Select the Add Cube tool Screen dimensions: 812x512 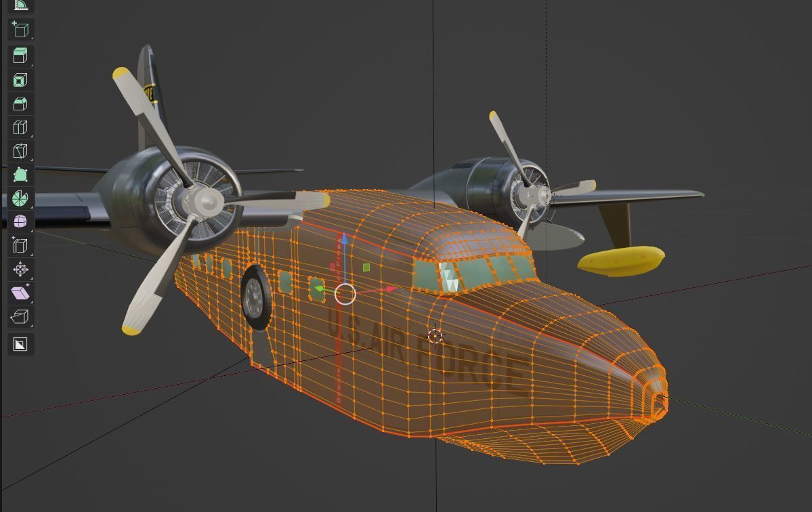point(20,30)
